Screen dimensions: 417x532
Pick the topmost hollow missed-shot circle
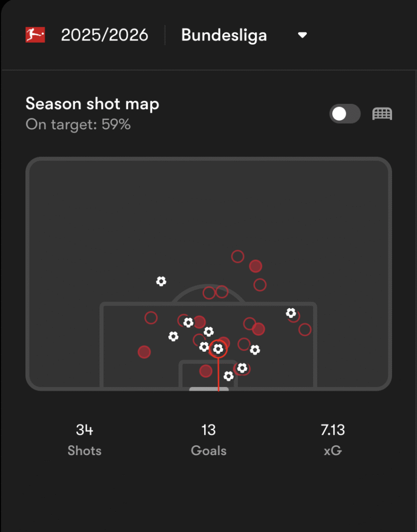point(237,256)
